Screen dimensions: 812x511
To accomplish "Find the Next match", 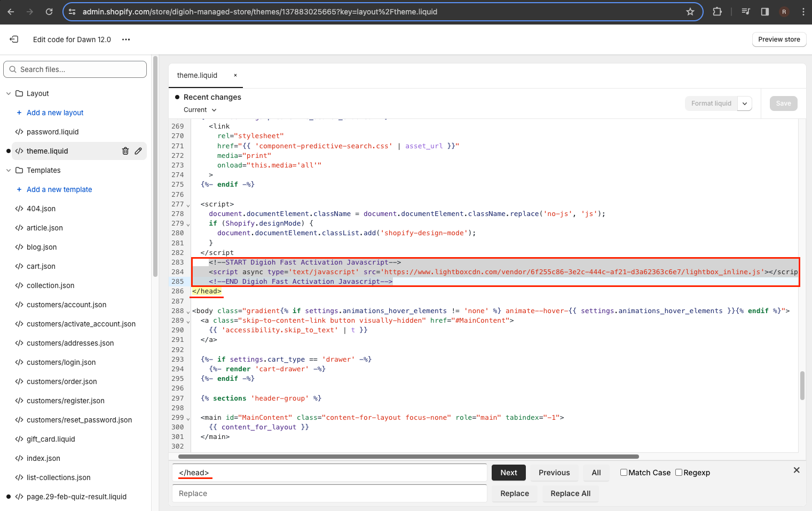I will [x=509, y=473].
